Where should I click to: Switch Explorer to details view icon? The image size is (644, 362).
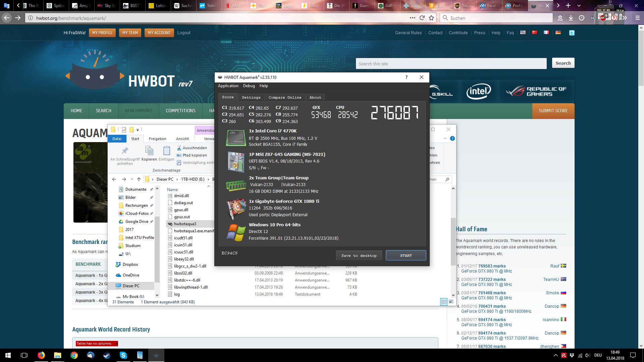coord(444,302)
